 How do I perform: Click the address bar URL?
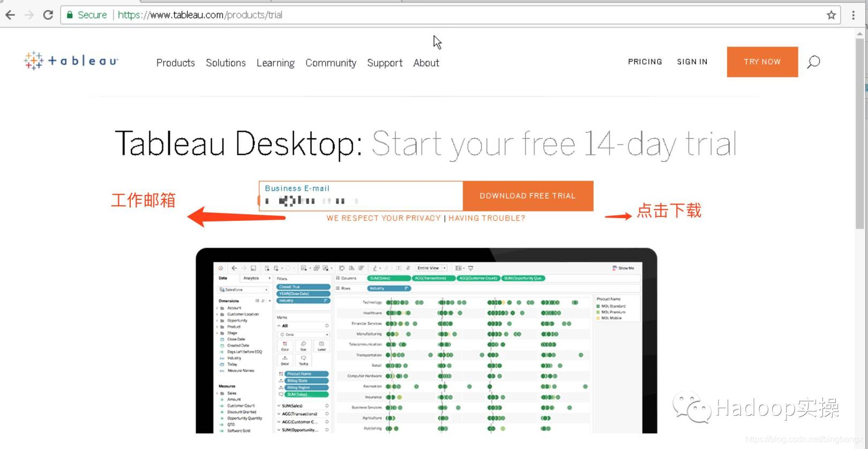tap(200, 15)
